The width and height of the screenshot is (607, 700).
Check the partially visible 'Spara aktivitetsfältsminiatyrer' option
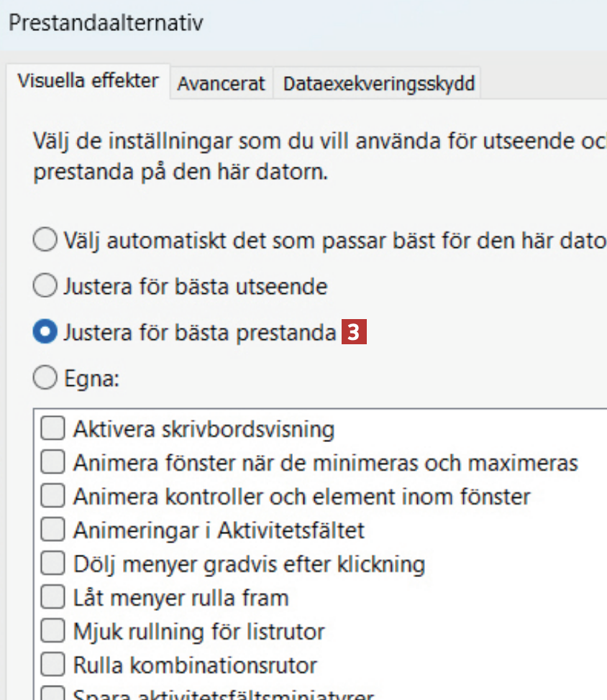coord(53,696)
